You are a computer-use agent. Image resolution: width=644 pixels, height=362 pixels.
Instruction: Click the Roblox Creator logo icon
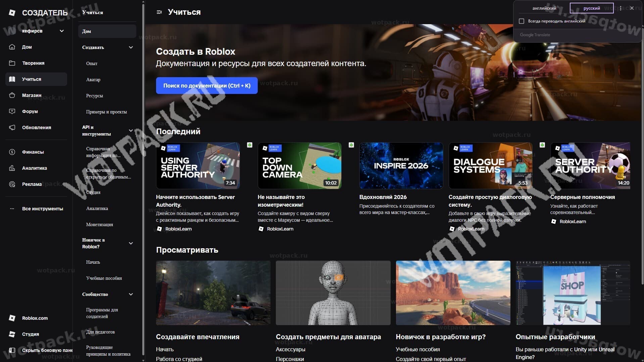[12, 13]
